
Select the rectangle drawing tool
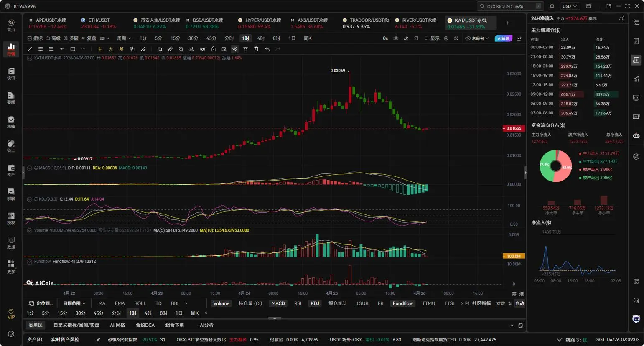73,49
